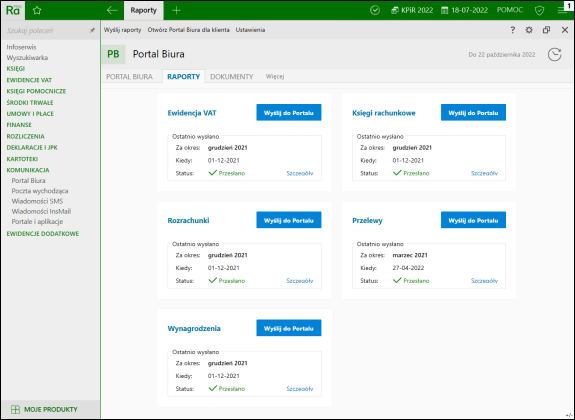Open Szczegóły link for Przelewy
The width and height of the screenshot is (575, 420).
[484, 281]
